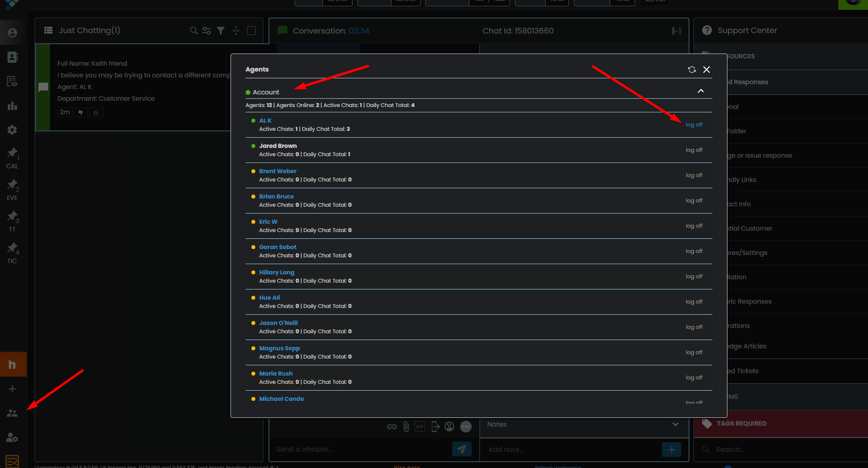
Task: Open the settings gear in left sidebar
Action: tap(12, 130)
